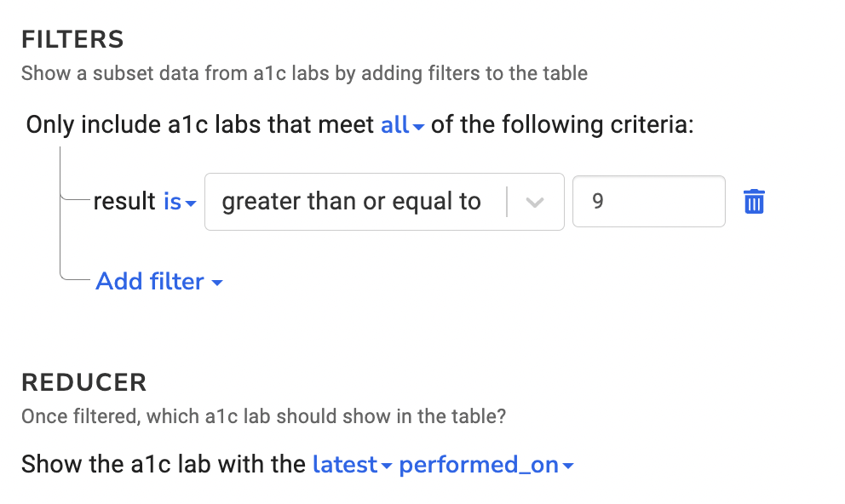
Task: Click the "Only include a1c labs" sentence
Action: 200,125
